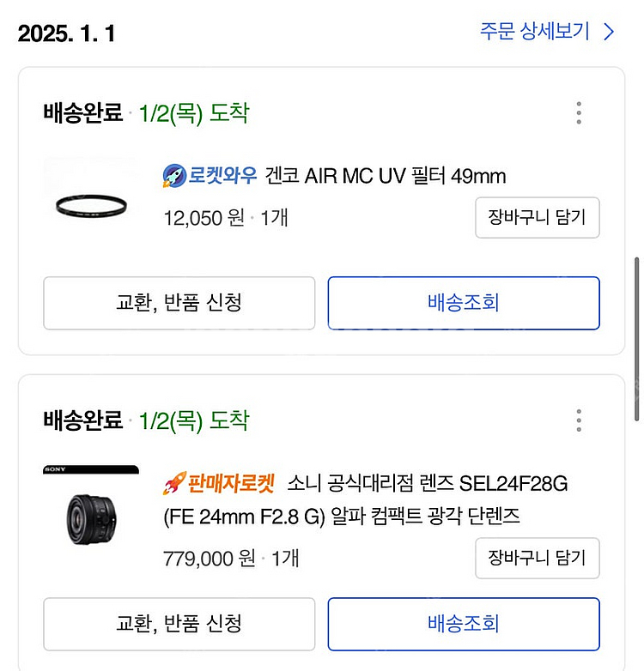Click the chevron arrow beside 주문 상세보기
This screenshot has width=644, height=671.
tap(609, 33)
